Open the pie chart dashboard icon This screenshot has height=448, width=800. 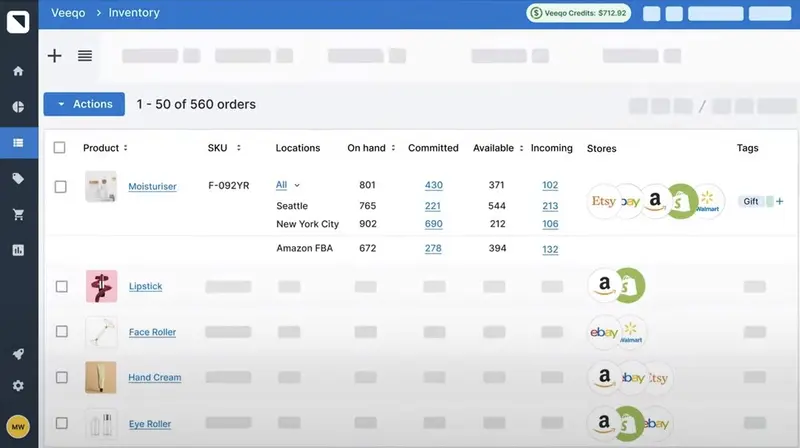coord(18,107)
